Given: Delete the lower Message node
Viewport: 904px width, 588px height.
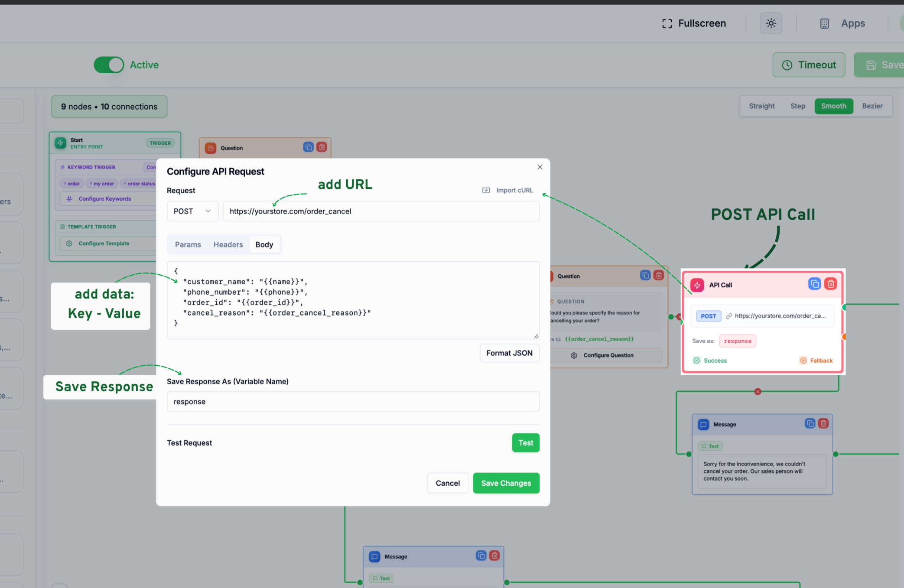Looking at the screenshot, I should 494,556.
